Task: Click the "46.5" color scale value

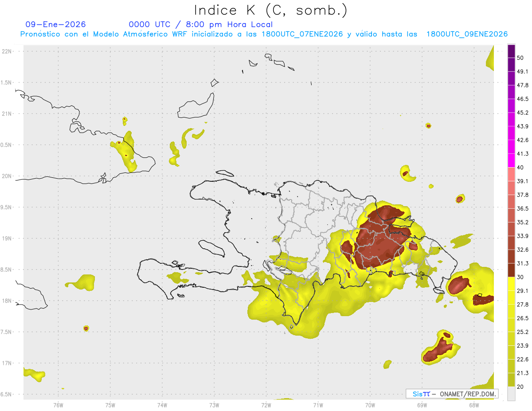Action: [x=523, y=99]
